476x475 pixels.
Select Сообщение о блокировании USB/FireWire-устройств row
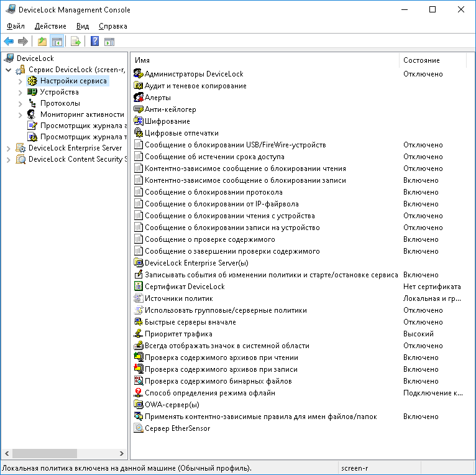click(x=236, y=145)
